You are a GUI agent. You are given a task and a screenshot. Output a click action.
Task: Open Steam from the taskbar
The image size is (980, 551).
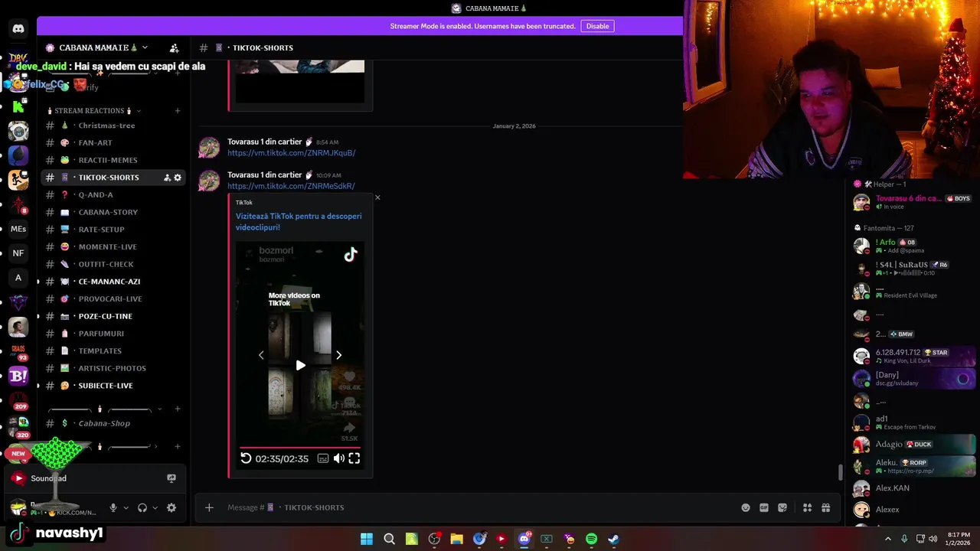(613, 539)
